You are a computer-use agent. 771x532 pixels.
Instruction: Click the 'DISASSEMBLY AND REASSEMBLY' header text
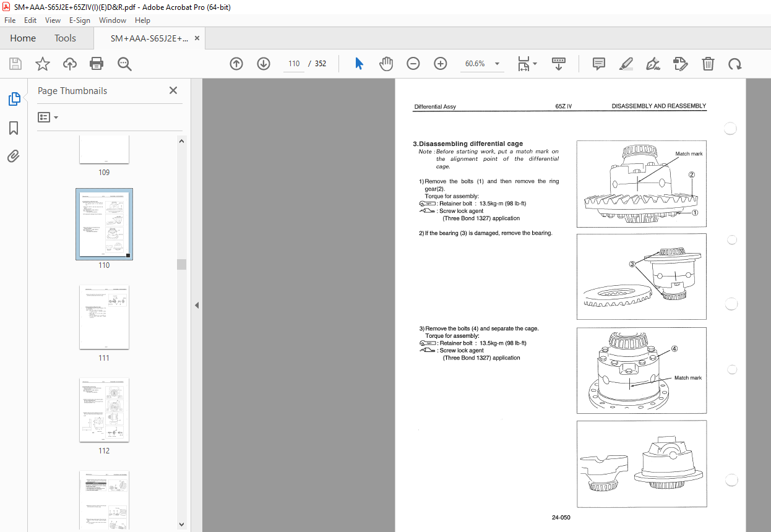point(659,106)
